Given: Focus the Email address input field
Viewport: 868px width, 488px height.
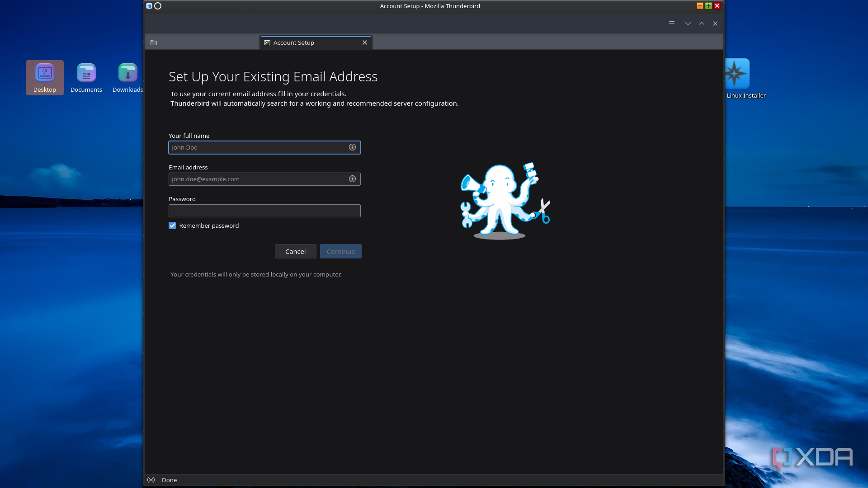Looking at the screenshot, I should [x=264, y=179].
